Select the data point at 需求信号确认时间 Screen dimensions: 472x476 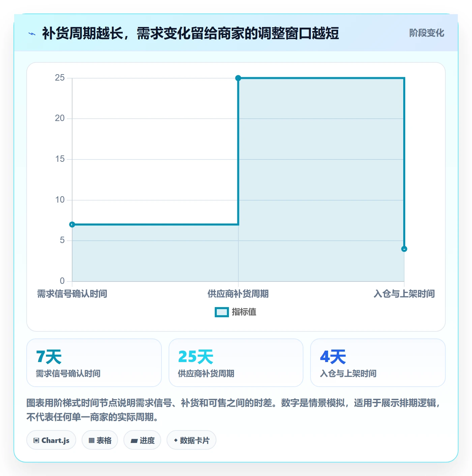(x=72, y=225)
